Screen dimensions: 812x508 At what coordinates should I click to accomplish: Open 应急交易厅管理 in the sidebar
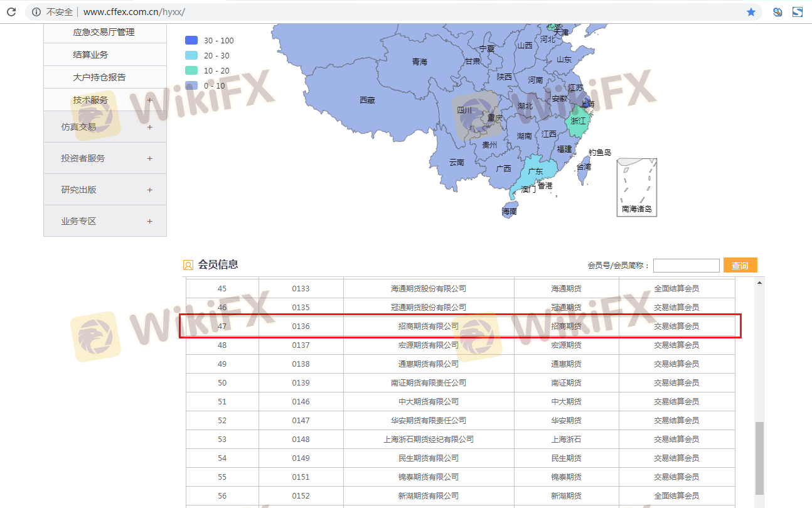click(104, 32)
